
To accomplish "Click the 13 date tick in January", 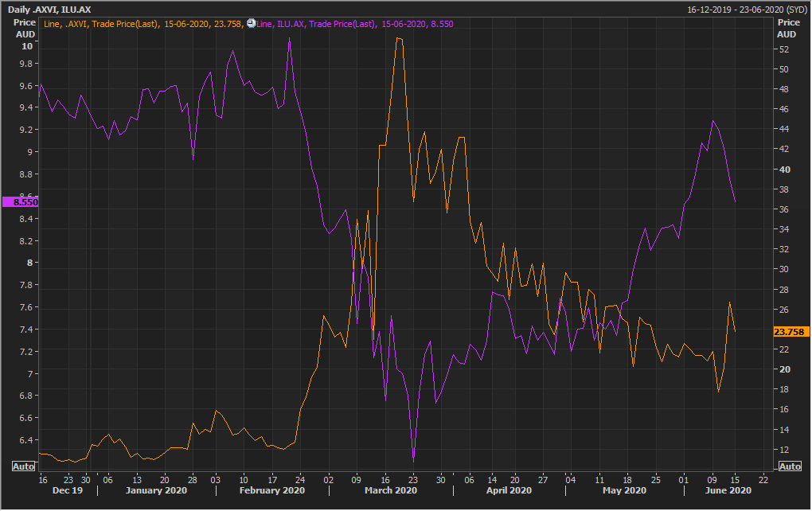I will click(137, 480).
